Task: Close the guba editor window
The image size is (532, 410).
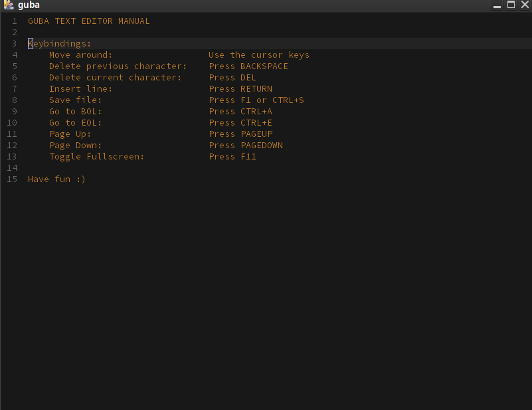Action: (x=525, y=5)
